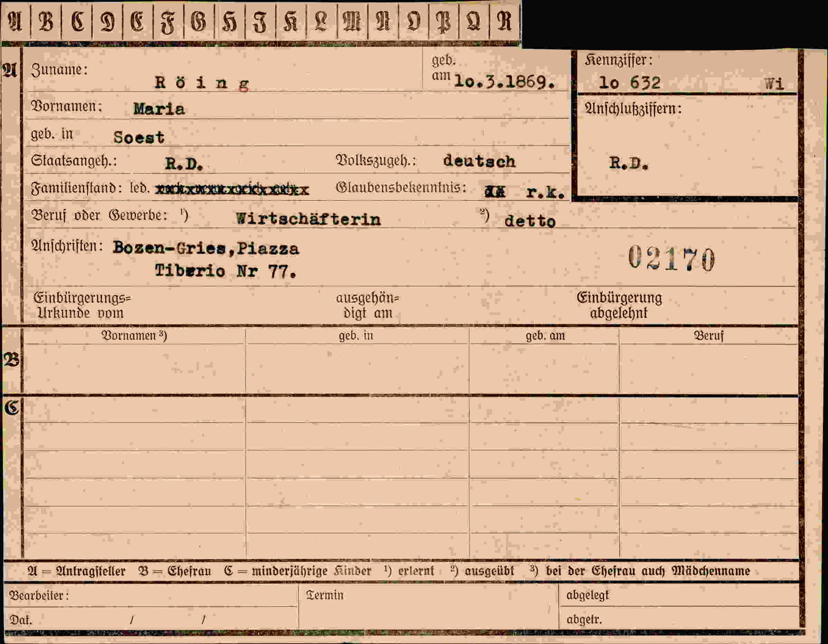
Task: Click the 'Volkszugeh.:' label
Action: (376, 161)
